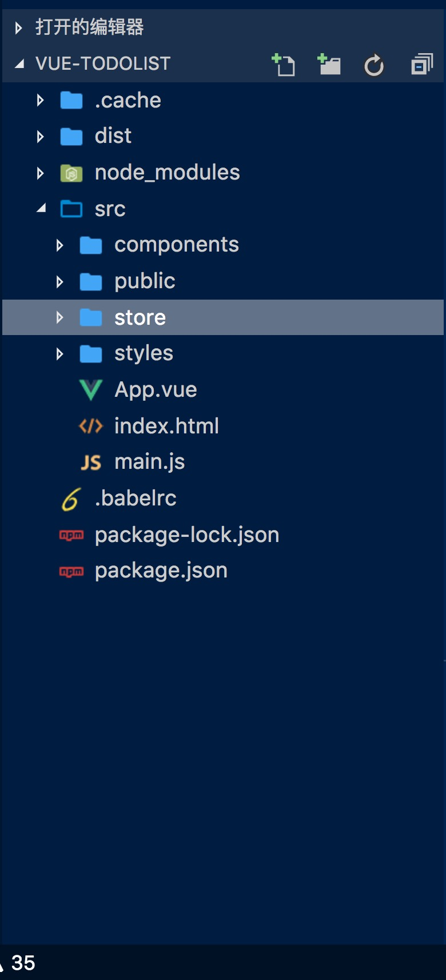This screenshot has width=446, height=980.
Task: Refresh the explorer file tree
Action: pos(374,66)
